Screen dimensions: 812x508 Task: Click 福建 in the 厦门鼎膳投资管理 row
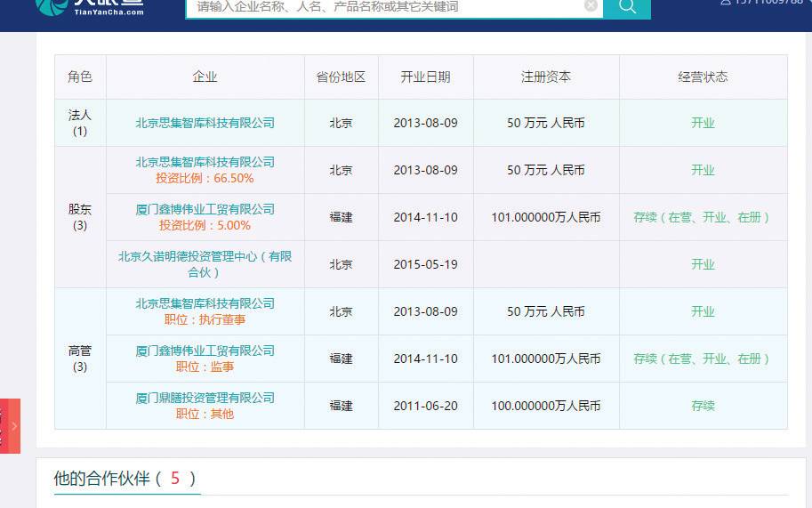tap(342, 406)
